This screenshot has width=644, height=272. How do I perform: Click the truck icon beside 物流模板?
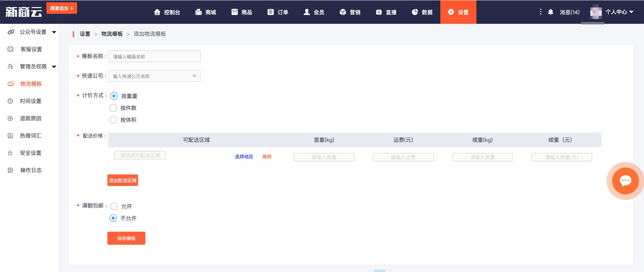[11, 84]
